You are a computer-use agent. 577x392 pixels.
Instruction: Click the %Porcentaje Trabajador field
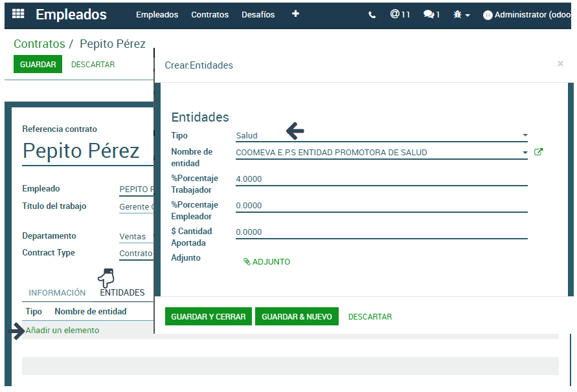tap(381, 179)
